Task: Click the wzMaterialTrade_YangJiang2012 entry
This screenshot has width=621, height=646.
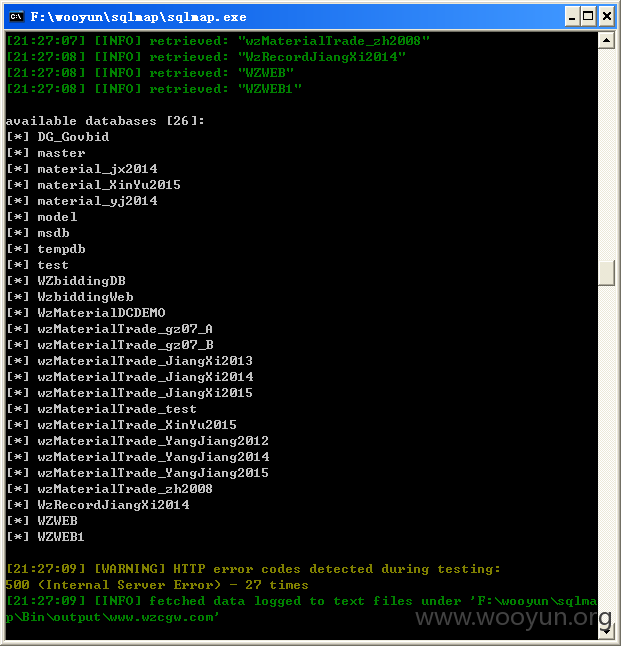Action: click(137, 441)
